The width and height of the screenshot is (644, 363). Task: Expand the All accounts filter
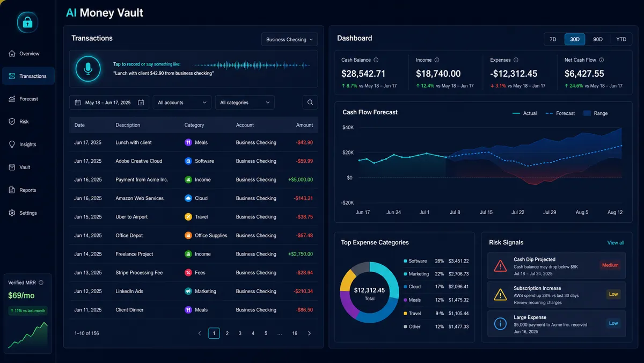click(x=182, y=103)
